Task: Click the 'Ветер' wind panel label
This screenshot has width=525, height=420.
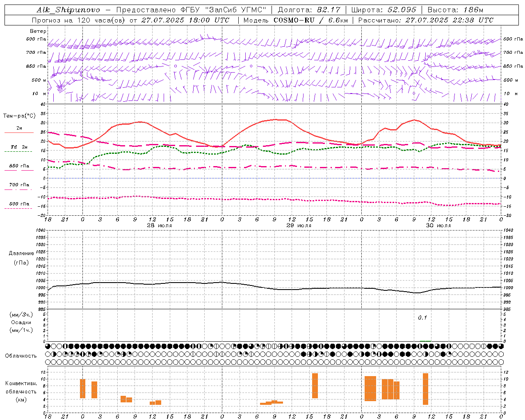Action: (38, 31)
